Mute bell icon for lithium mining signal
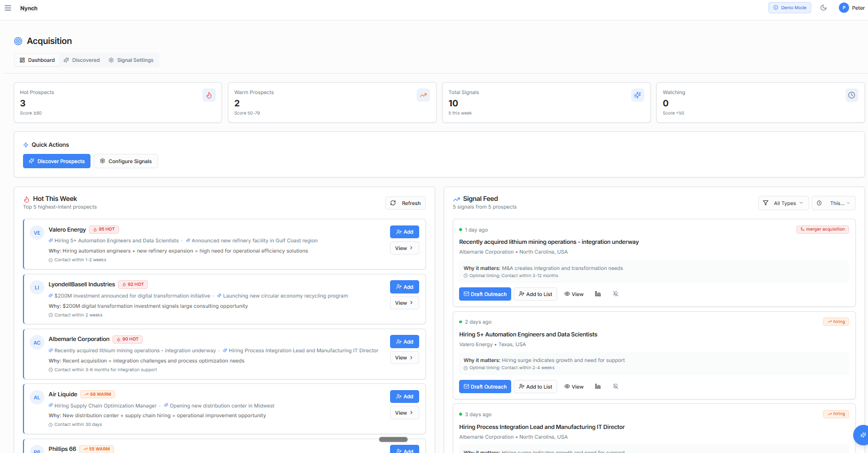Viewport: 868px width, 453px height. (615, 294)
